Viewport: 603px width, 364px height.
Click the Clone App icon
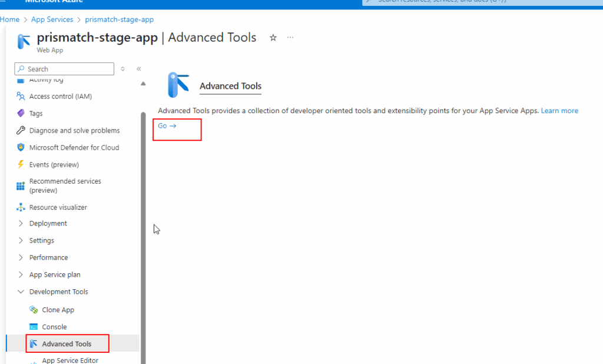click(34, 310)
